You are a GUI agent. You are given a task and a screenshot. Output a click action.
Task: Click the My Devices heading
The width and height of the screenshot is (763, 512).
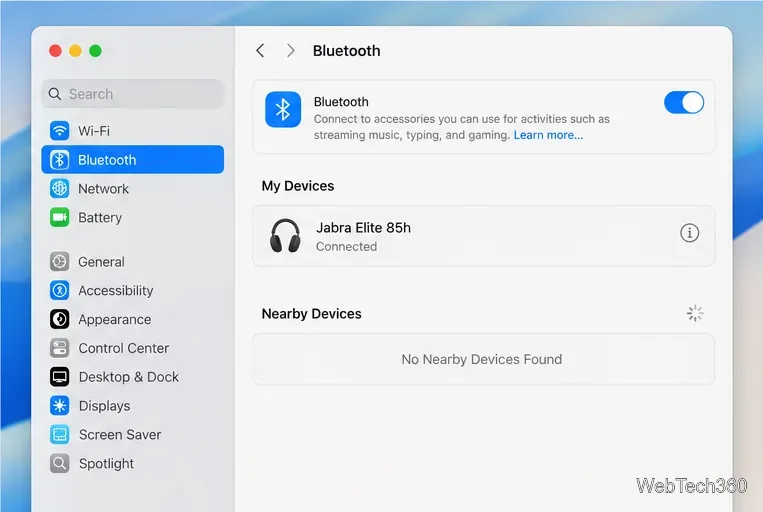(298, 186)
